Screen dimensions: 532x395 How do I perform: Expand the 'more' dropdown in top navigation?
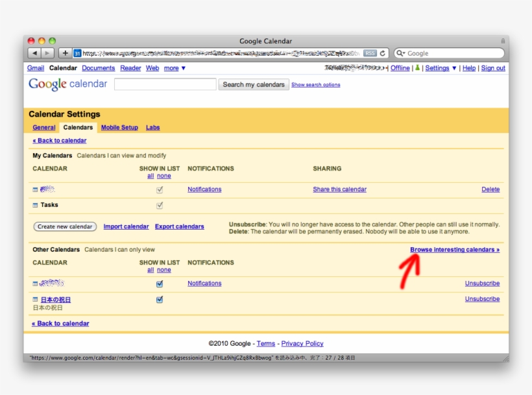point(175,68)
